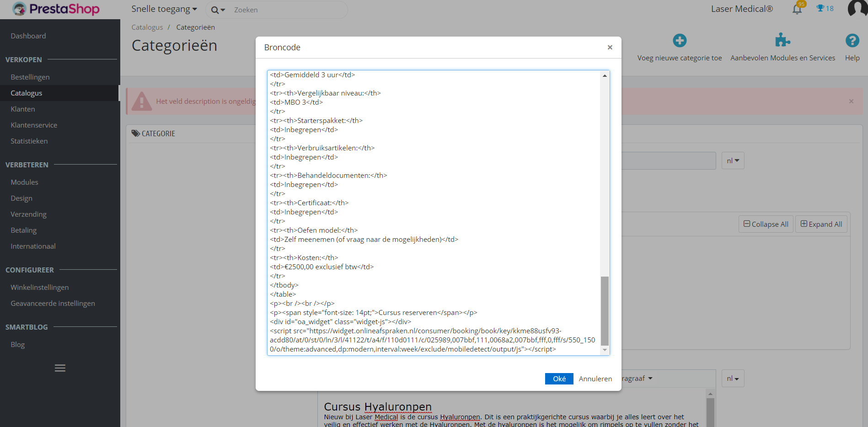868x427 pixels.
Task: Click the PrestaShop logo
Action: [x=56, y=9]
